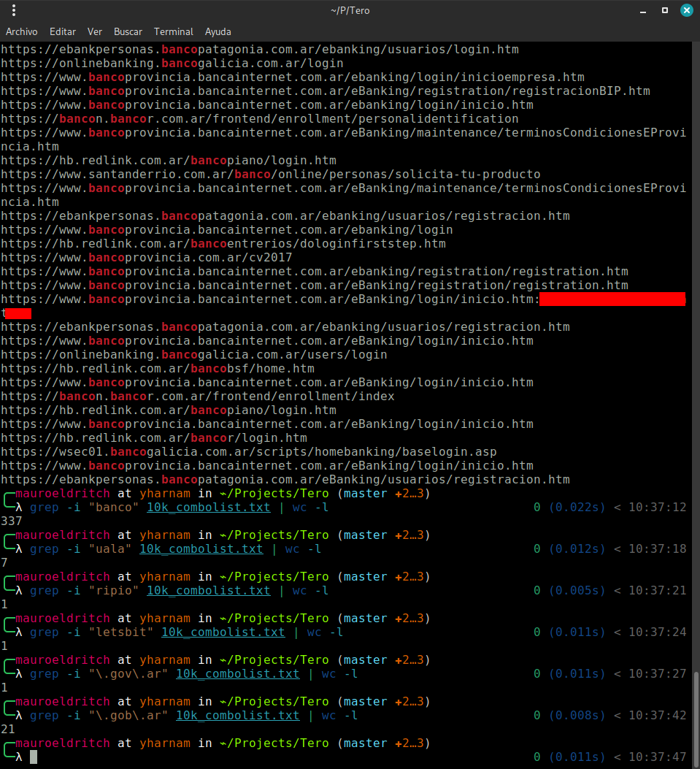Click the onlinebanking.bancogalicia.com.ar/users/login URL
Viewport: 700px width, 769px height.
coord(194,354)
